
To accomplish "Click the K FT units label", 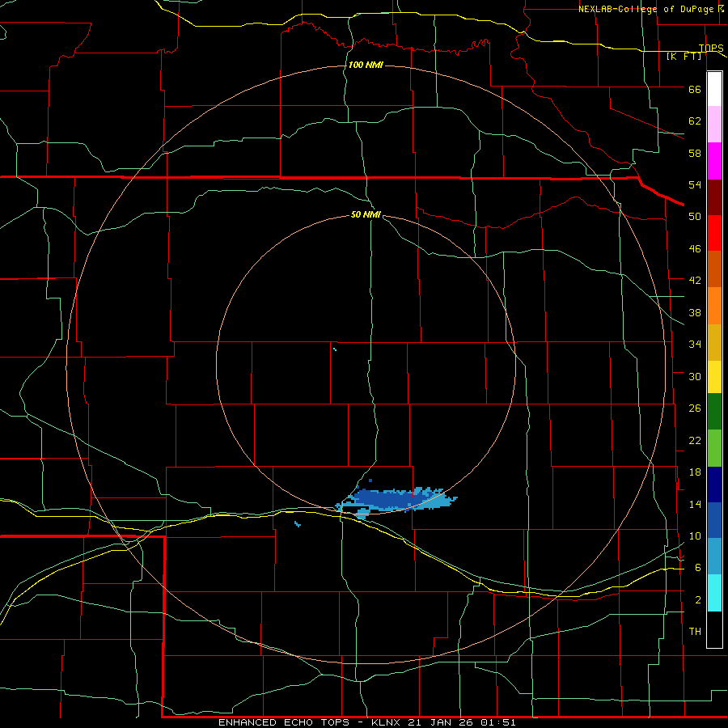I will 684,56.
